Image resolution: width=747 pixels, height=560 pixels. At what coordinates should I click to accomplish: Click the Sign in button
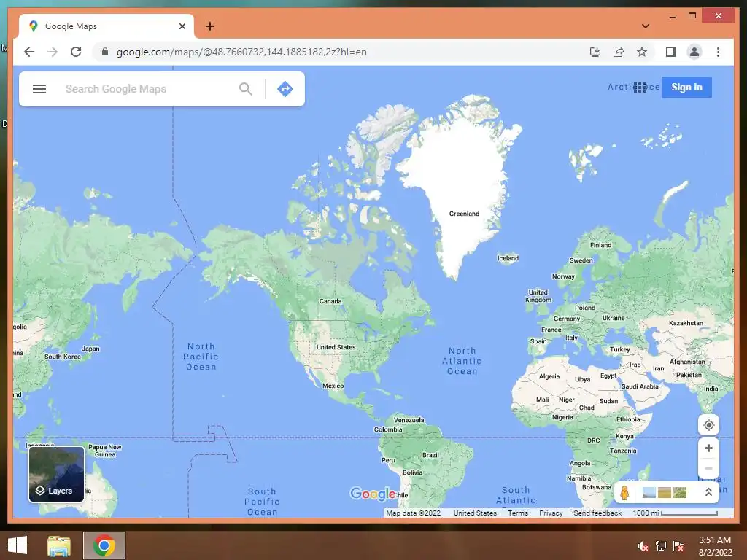tap(686, 87)
